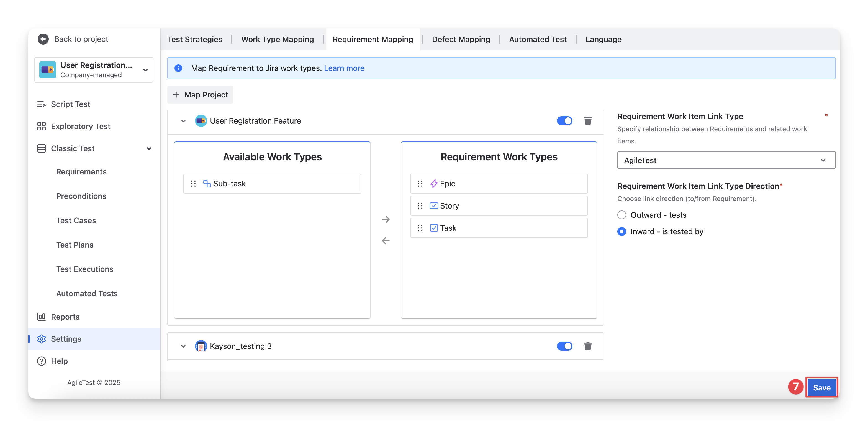Image resolution: width=868 pixels, height=427 pixels.
Task: Open the Work Type Mapping tab
Action: click(277, 39)
